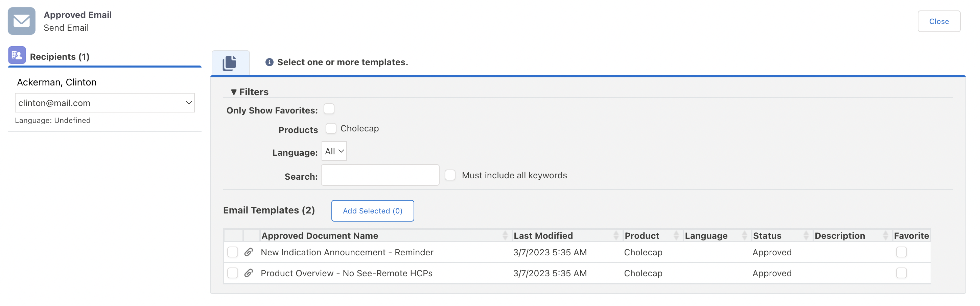Open the clinton@mail.com email dropdown
980x306 pixels.
[x=104, y=103]
